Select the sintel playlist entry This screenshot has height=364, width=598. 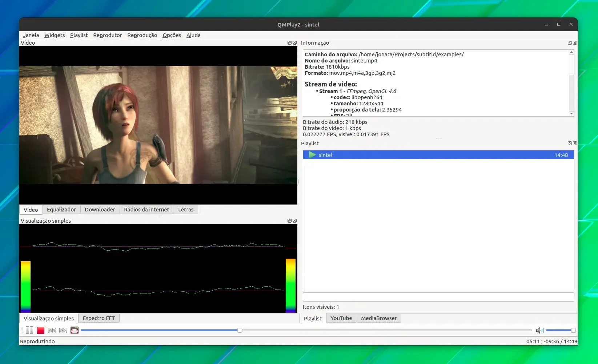coord(438,155)
